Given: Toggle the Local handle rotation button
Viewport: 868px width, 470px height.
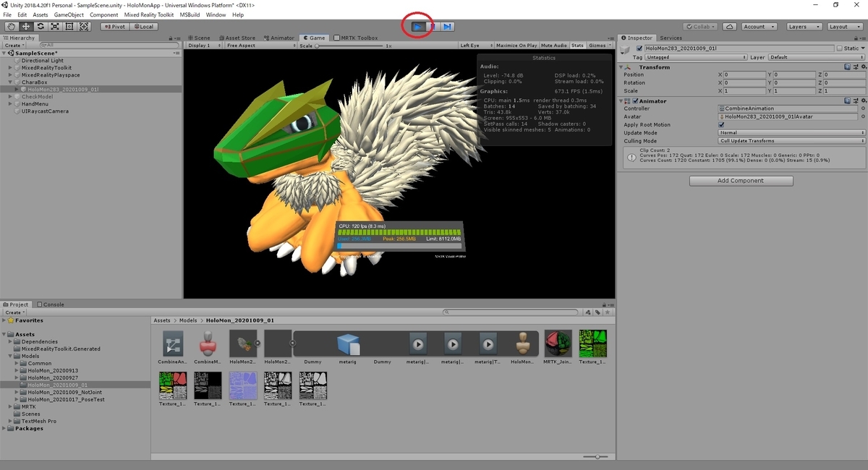Looking at the screenshot, I should coord(142,27).
